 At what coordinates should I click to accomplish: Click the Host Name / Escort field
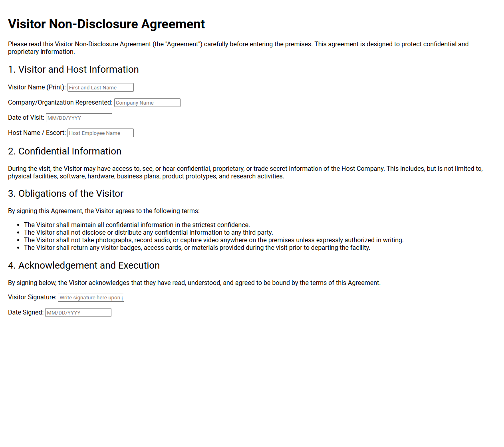coord(101,133)
